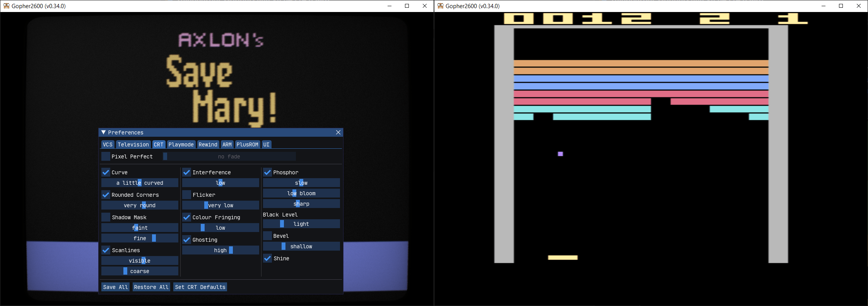The height and width of the screenshot is (306, 868).
Task: Click the Save All button
Action: point(115,287)
